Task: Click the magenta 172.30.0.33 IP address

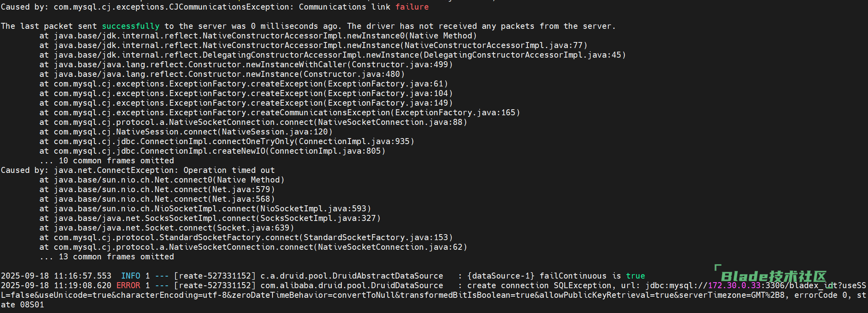Action: 734,285
